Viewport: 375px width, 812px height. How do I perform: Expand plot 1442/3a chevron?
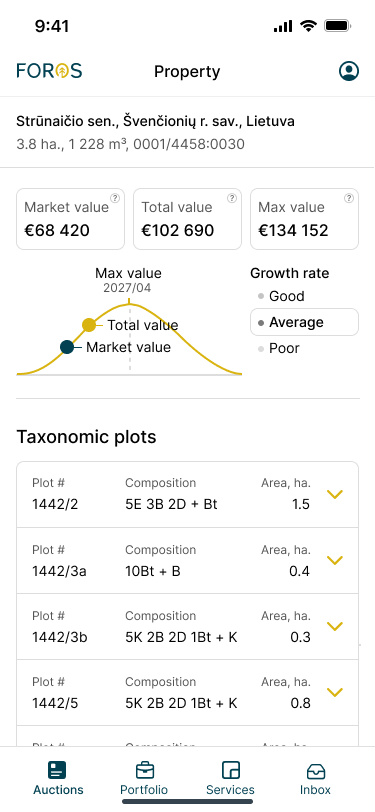coord(336,560)
